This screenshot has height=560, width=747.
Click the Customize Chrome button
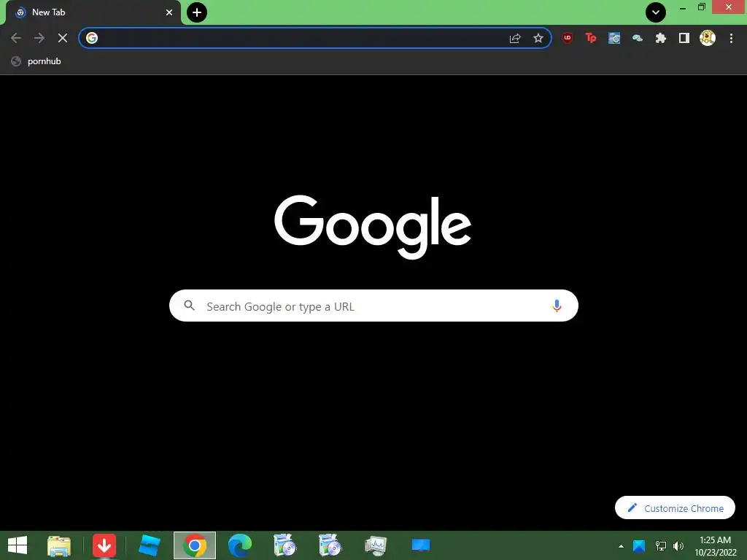point(675,507)
